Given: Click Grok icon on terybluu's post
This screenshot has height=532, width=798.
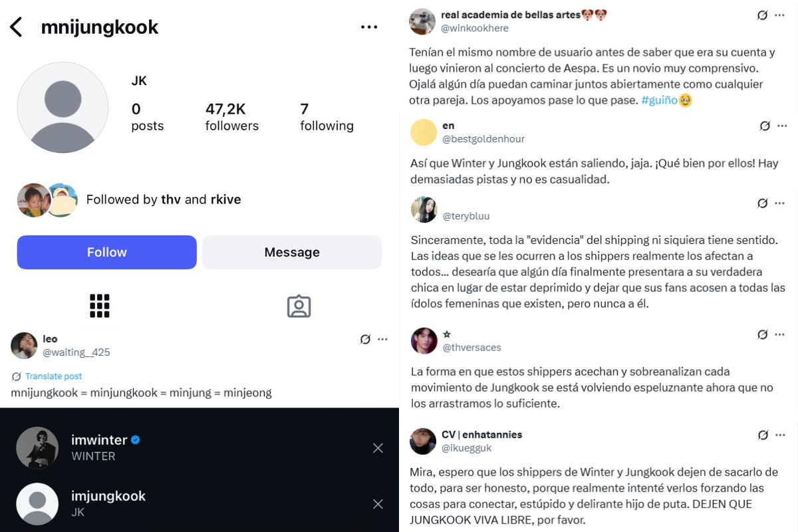Looking at the screenshot, I should coord(763,203).
